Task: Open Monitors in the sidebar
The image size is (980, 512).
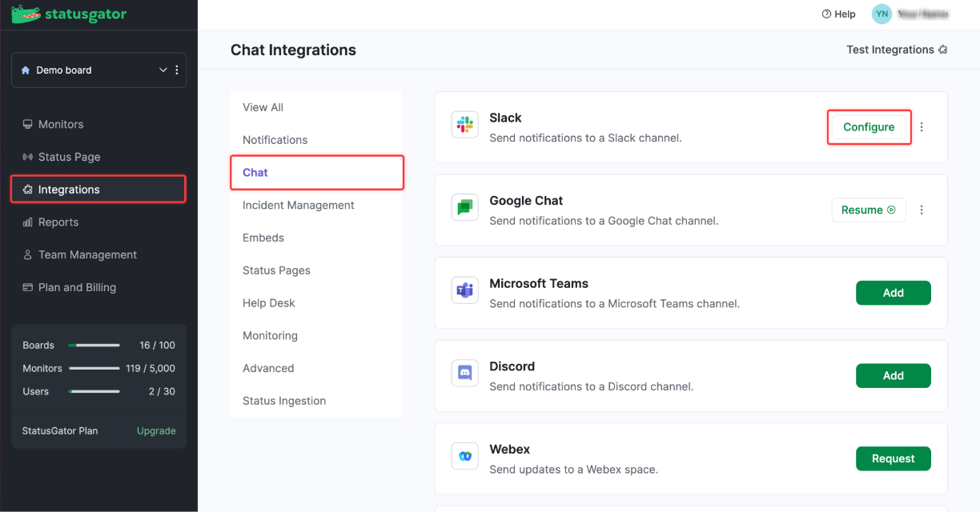Action: pos(61,125)
